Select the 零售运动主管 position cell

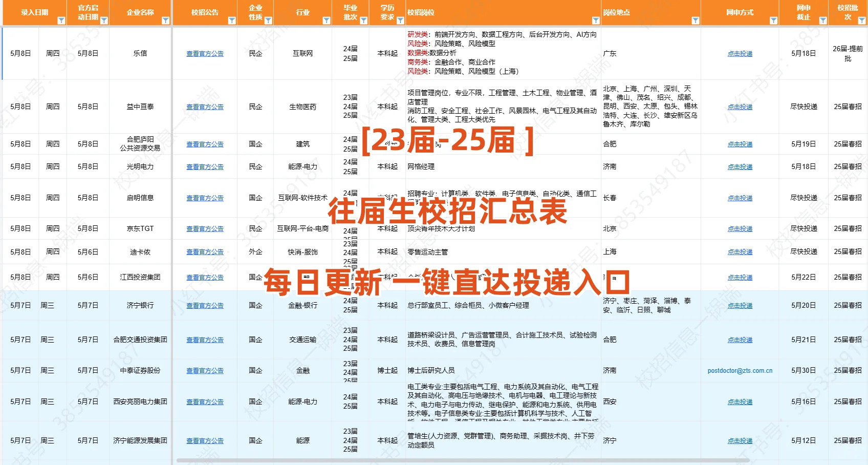[503, 251]
